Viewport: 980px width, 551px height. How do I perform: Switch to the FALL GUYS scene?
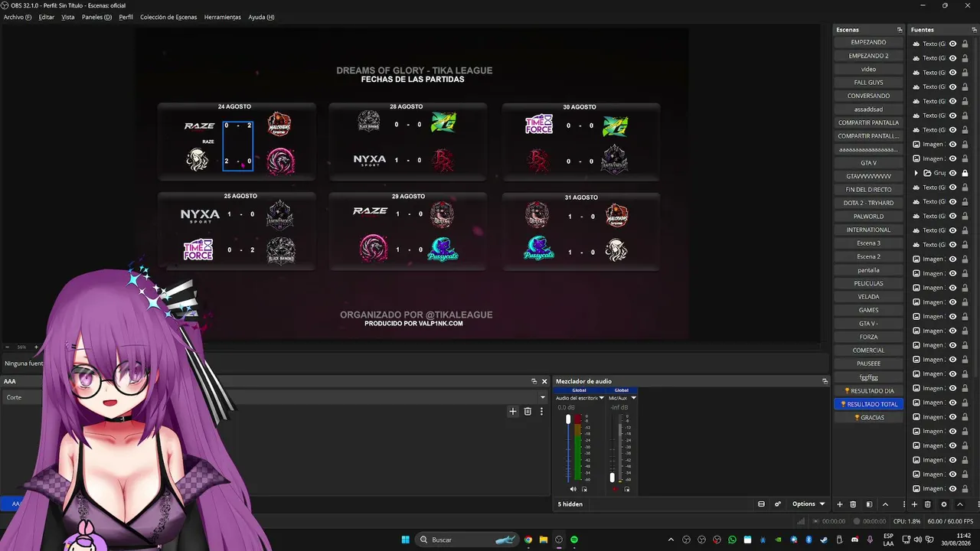click(x=868, y=83)
